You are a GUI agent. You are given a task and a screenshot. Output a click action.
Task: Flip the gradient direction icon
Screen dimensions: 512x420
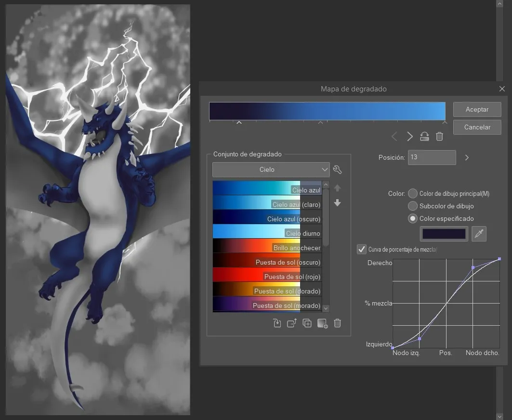click(x=424, y=136)
